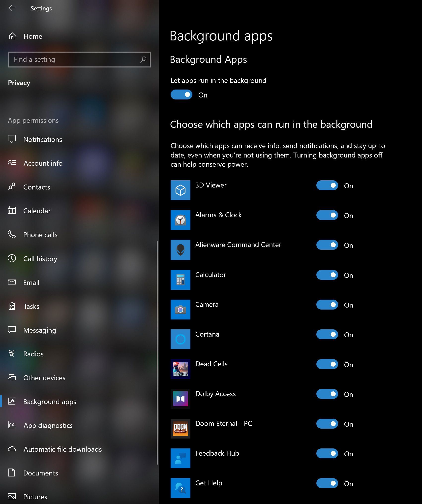
Task: Disable background toggle for 3D Viewer
Action: coord(327,186)
